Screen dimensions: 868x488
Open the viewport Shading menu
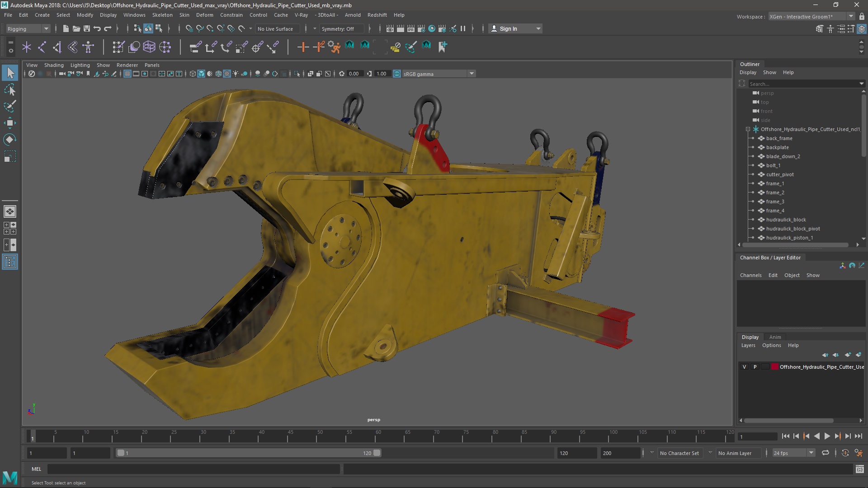pos(54,65)
